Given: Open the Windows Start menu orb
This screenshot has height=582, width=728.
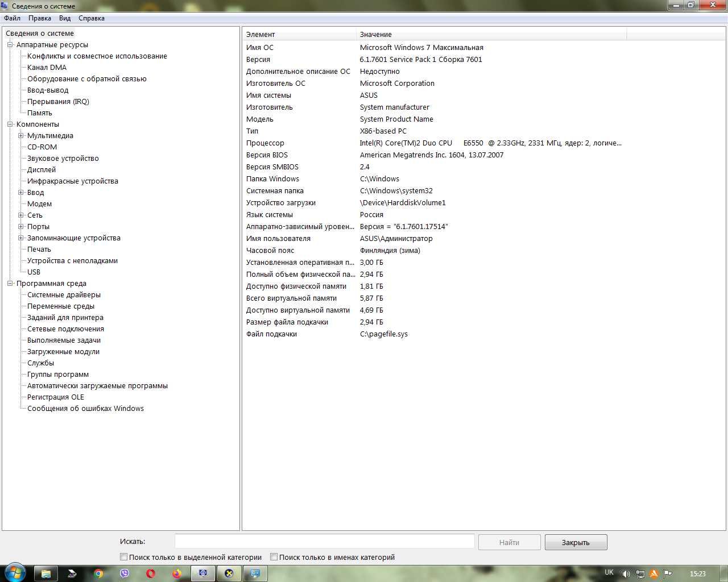Looking at the screenshot, I should [x=15, y=573].
